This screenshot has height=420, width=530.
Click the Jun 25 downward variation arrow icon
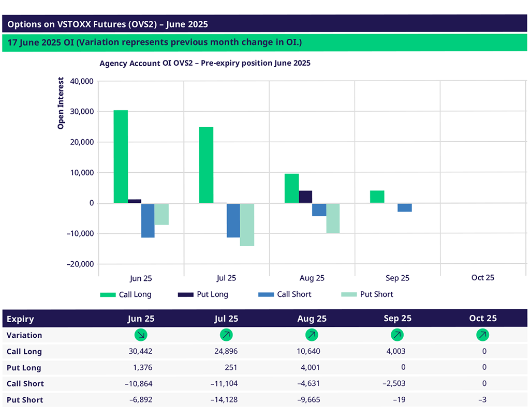click(x=141, y=335)
